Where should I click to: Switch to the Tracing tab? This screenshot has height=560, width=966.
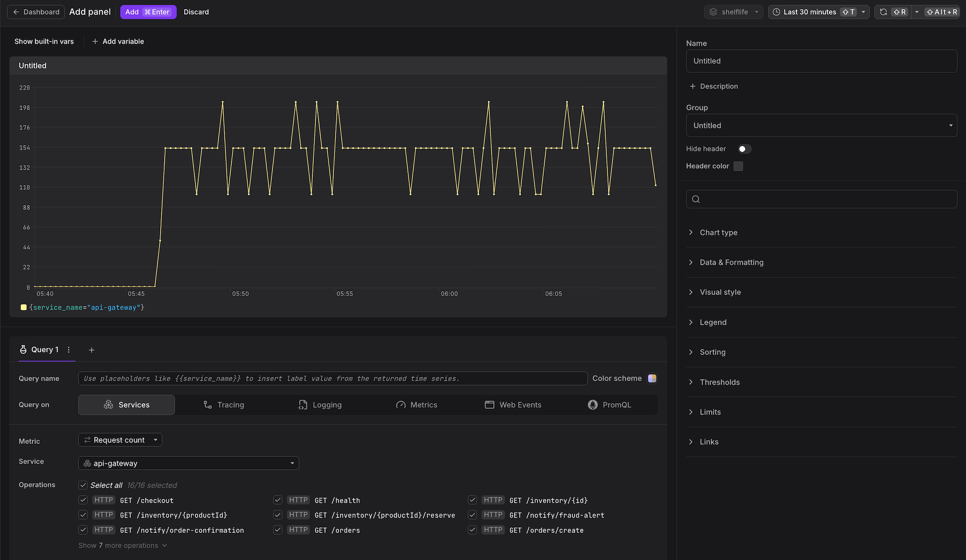(x=224, y=405)
